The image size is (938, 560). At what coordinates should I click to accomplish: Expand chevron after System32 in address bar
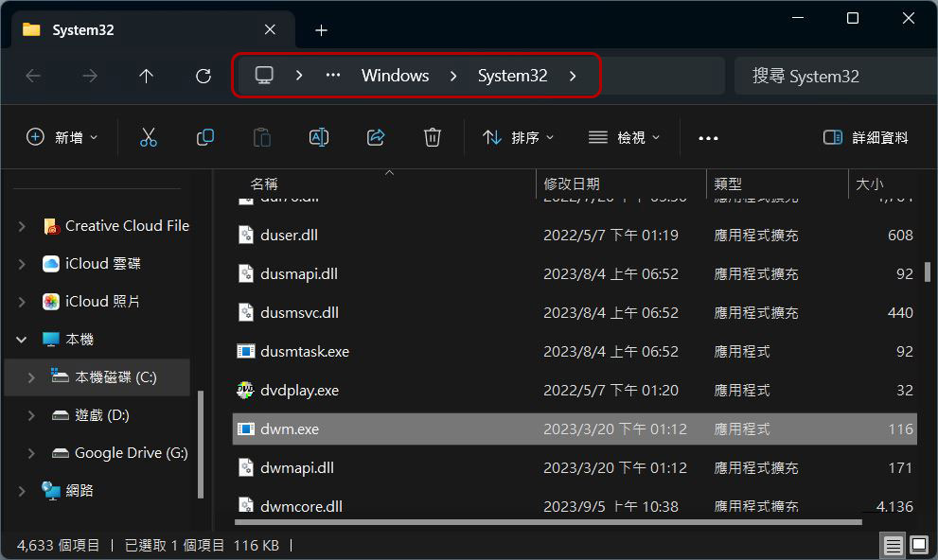tap(573, 76)
